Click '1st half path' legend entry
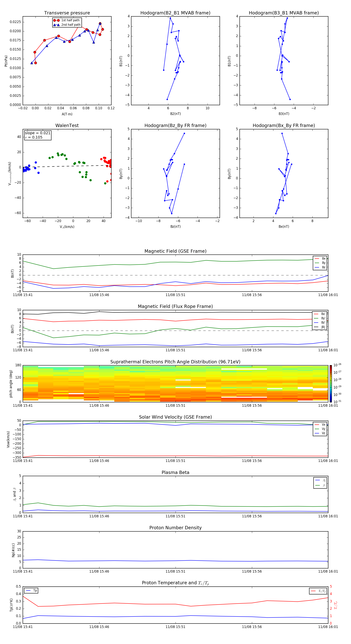Screen dimensions: 351x644 [67, 20]
